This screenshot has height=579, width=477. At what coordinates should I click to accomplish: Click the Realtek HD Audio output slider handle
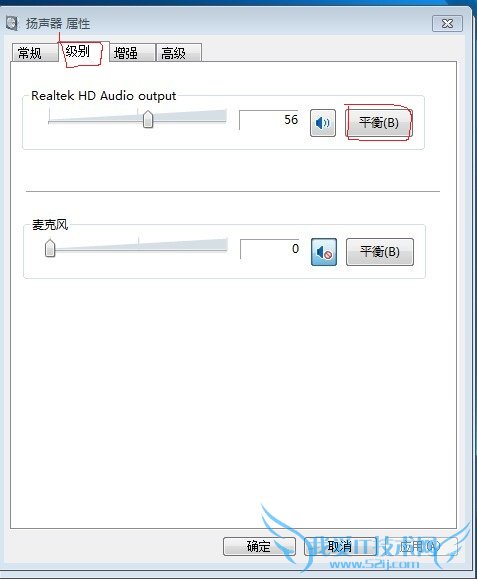pos(148,119)
